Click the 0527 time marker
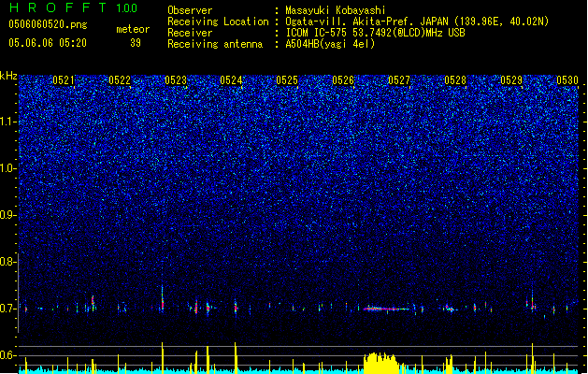The image size is (588, 374). pyautogui.click(x=399, y=80)
